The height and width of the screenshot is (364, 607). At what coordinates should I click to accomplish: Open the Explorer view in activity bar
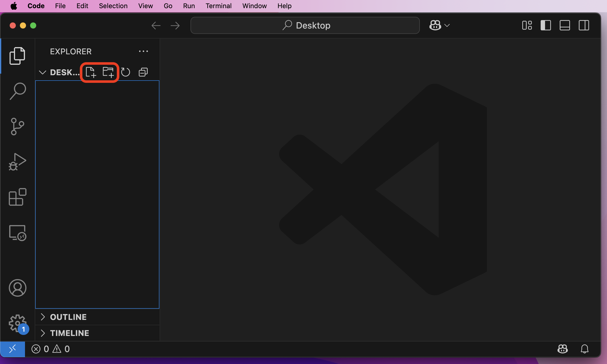(x=17, y=56)
